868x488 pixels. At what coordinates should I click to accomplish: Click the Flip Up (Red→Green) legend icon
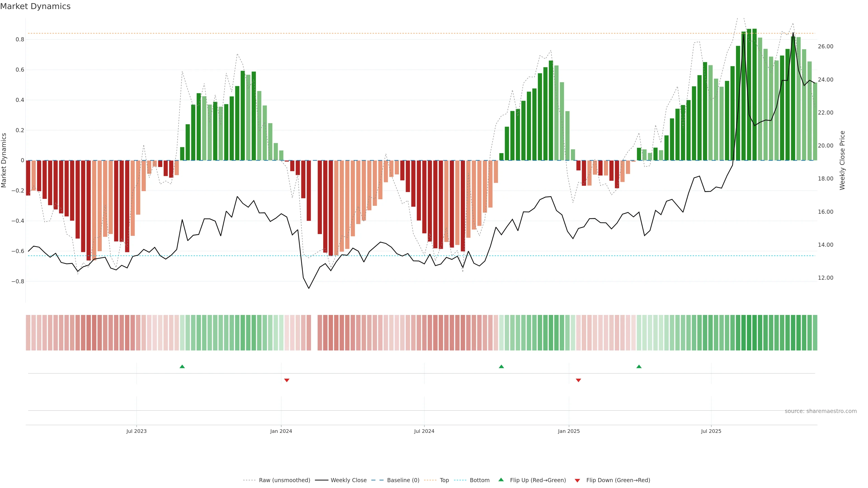pos(501,480)
